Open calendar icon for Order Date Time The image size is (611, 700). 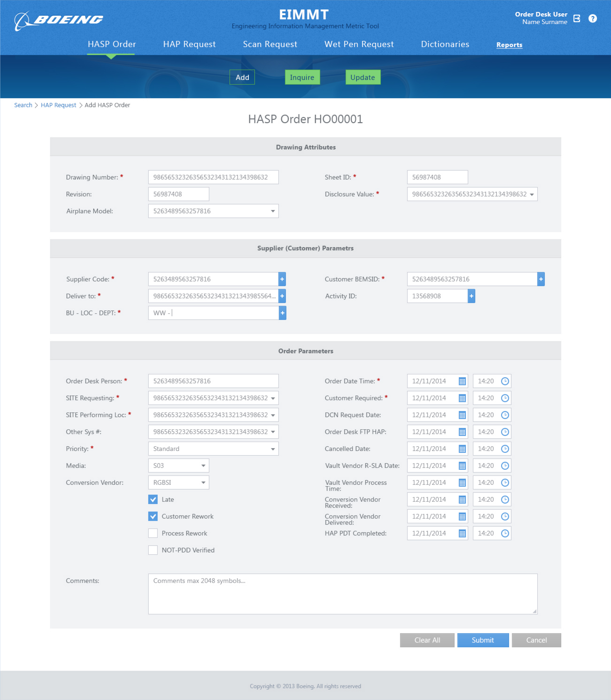point(462,381)
